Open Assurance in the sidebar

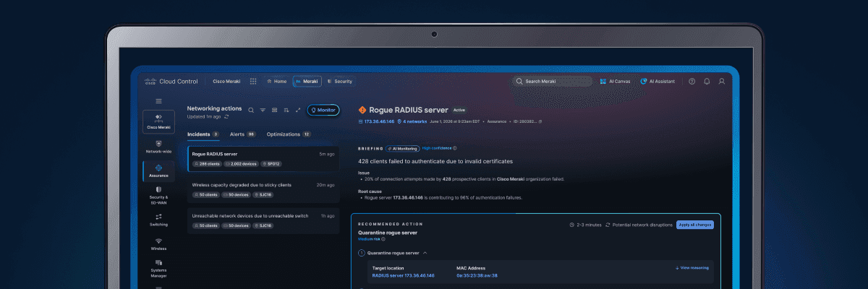click(x=158, y=171)
